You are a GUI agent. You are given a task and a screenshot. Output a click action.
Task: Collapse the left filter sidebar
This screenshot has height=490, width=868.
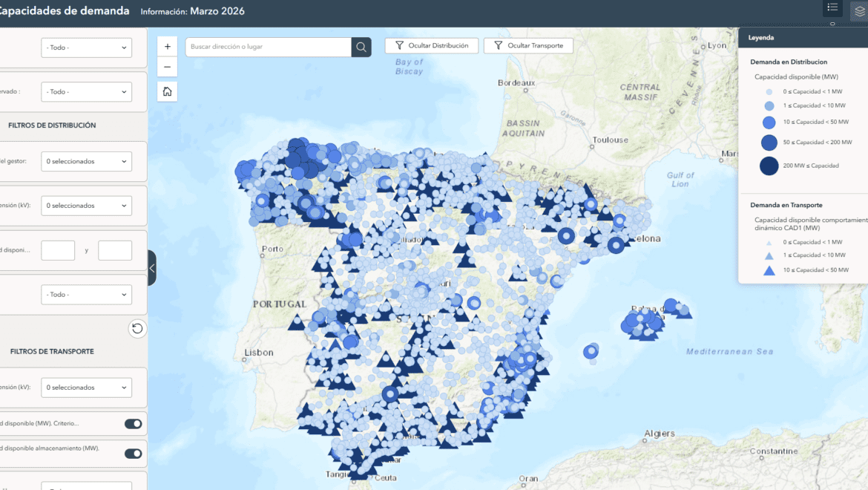(152, 268)
